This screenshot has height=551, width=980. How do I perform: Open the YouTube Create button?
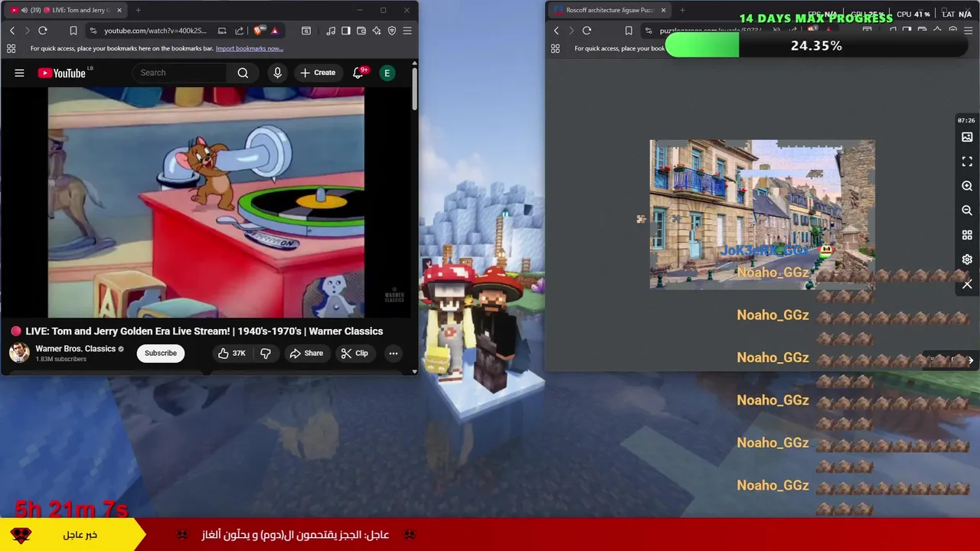click(x=318, y=73)
